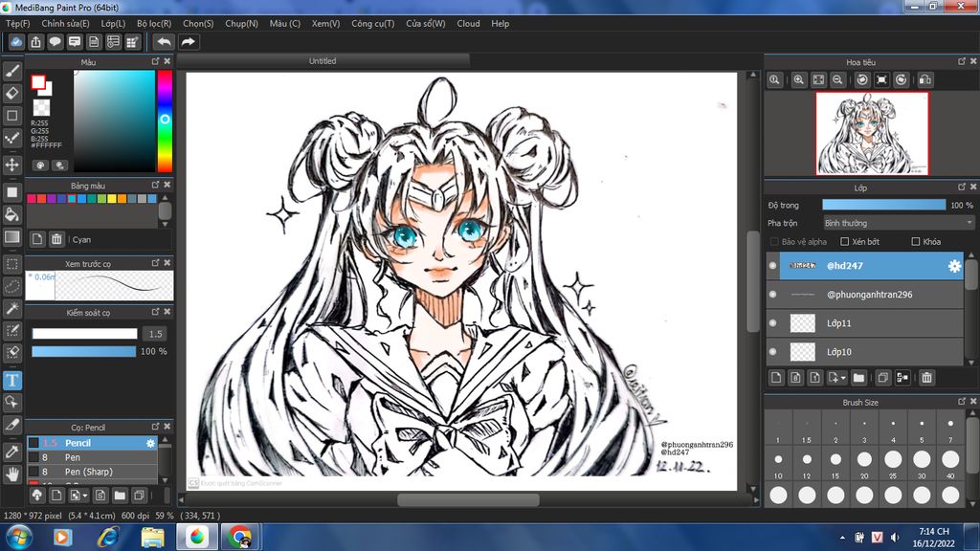Tick the Khóa lock checkbox

[x=916, y=242]
